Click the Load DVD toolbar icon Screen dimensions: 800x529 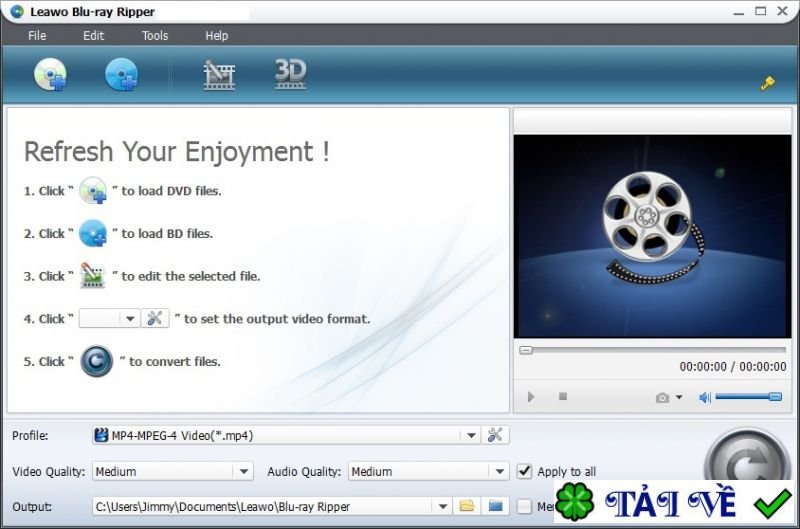[50, 74]
